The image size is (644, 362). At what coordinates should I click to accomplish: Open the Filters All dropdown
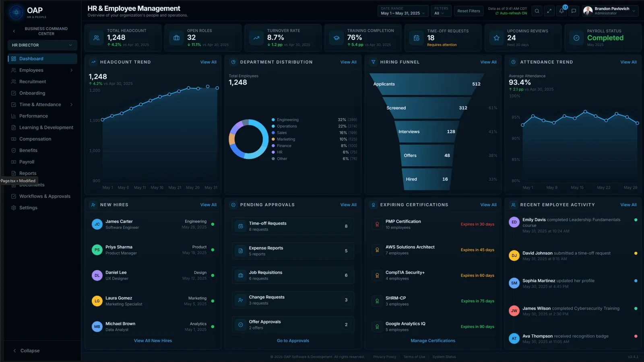point(441,11)
